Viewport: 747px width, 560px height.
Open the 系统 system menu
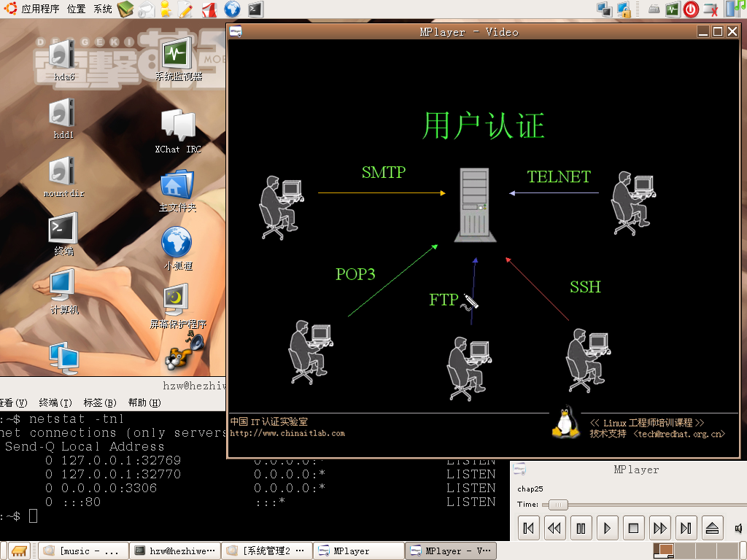tap(103, 9)
